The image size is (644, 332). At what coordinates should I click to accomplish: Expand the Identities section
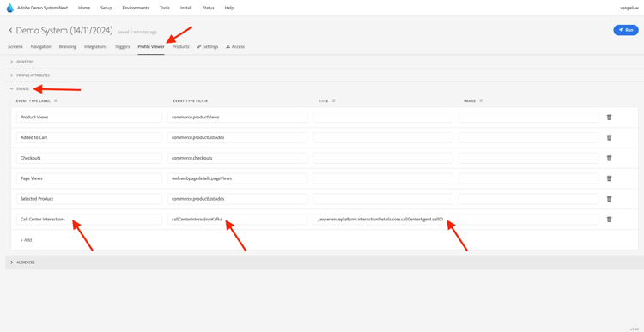11,62
